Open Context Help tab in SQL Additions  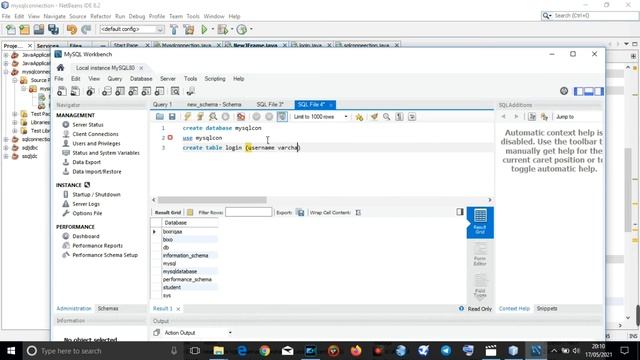coord(514,309)
